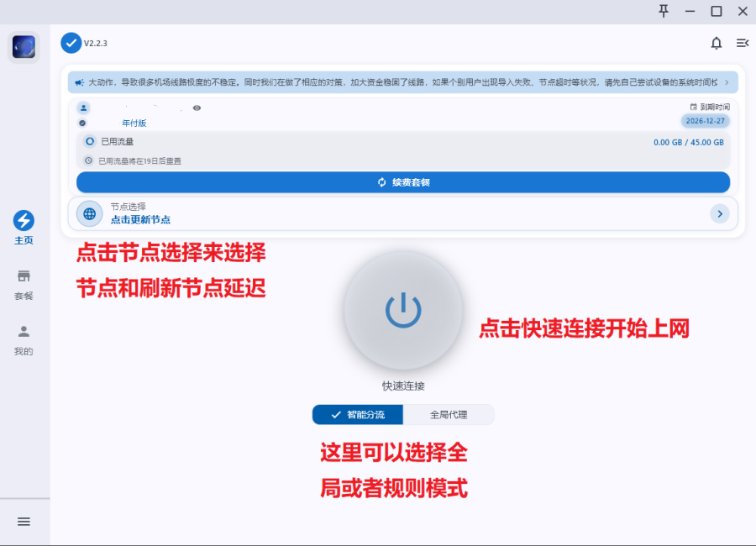
Task: Go to 主页 home tab
Action: (24, 228)
